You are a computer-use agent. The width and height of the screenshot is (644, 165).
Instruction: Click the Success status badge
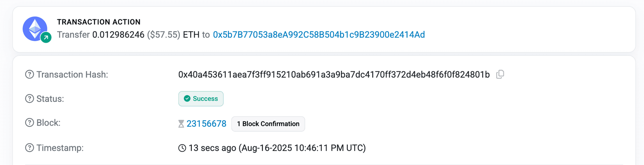(201, 99)
